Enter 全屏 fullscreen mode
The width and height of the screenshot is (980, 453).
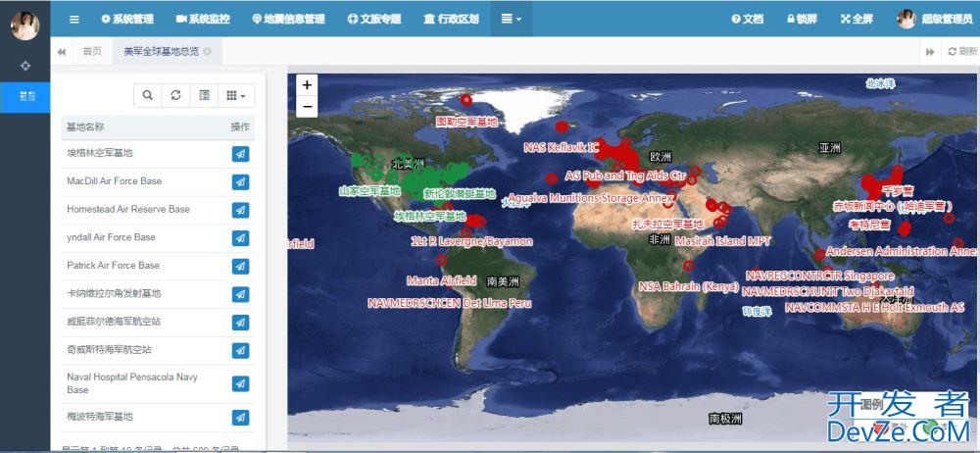(x=857, y=19)
